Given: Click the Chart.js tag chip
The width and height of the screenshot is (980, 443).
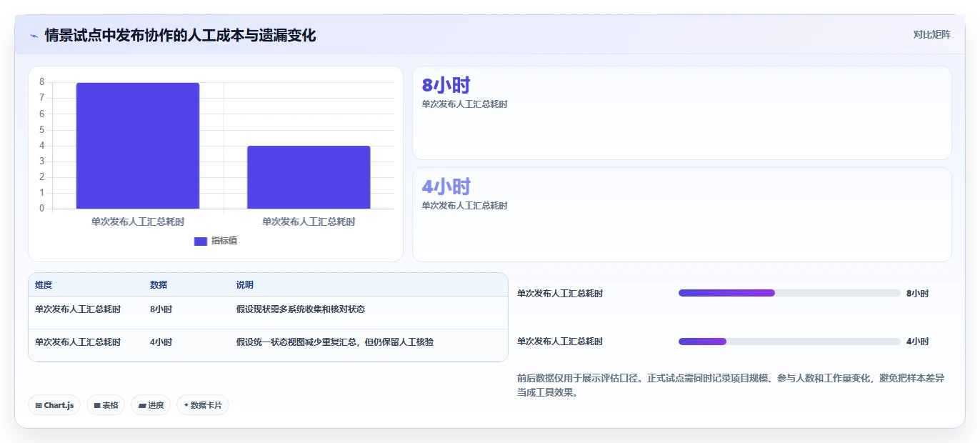Looking at the screenshot, I should click(54, 405).
